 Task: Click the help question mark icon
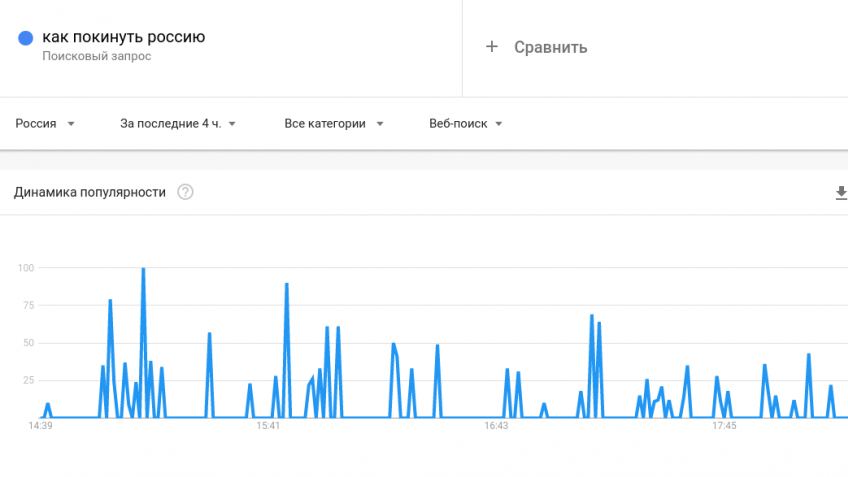pyautogui.click(x=185, y=192)
